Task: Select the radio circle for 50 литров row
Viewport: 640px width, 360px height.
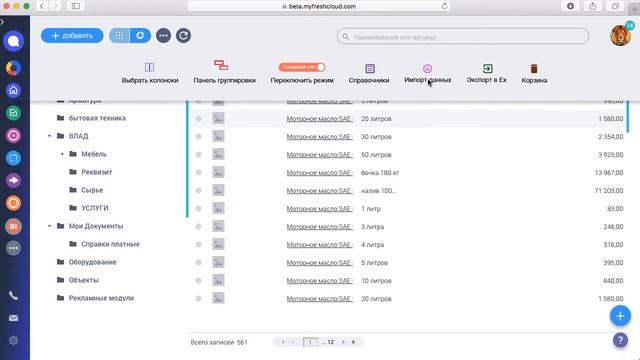Action: pyautogui.click(x=198, y=155)
